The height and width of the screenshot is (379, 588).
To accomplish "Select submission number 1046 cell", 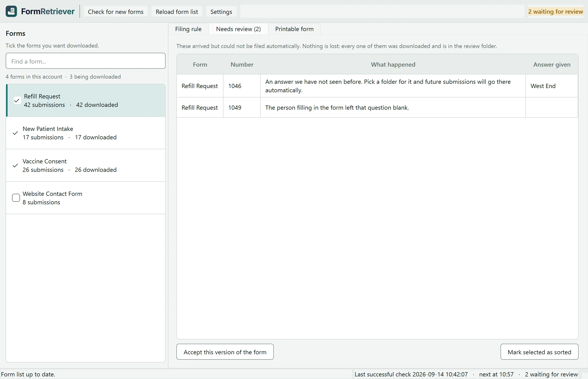I will point(242,86).
